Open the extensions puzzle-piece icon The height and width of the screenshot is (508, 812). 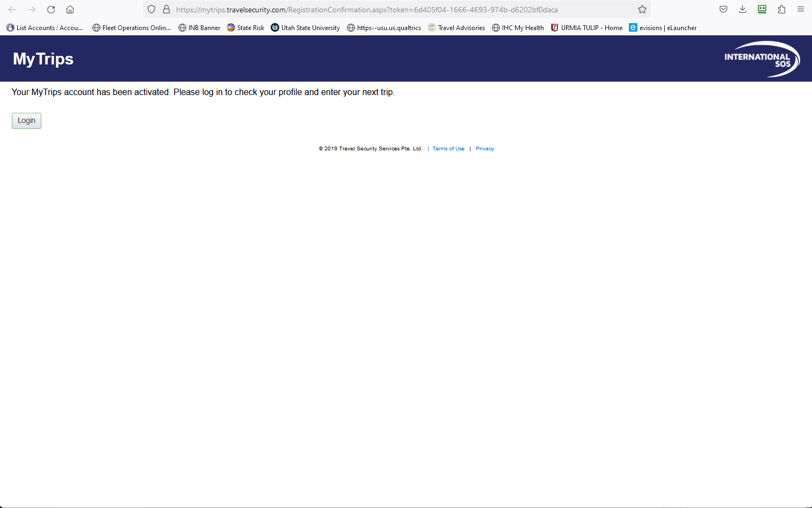[x=781, y=9]
